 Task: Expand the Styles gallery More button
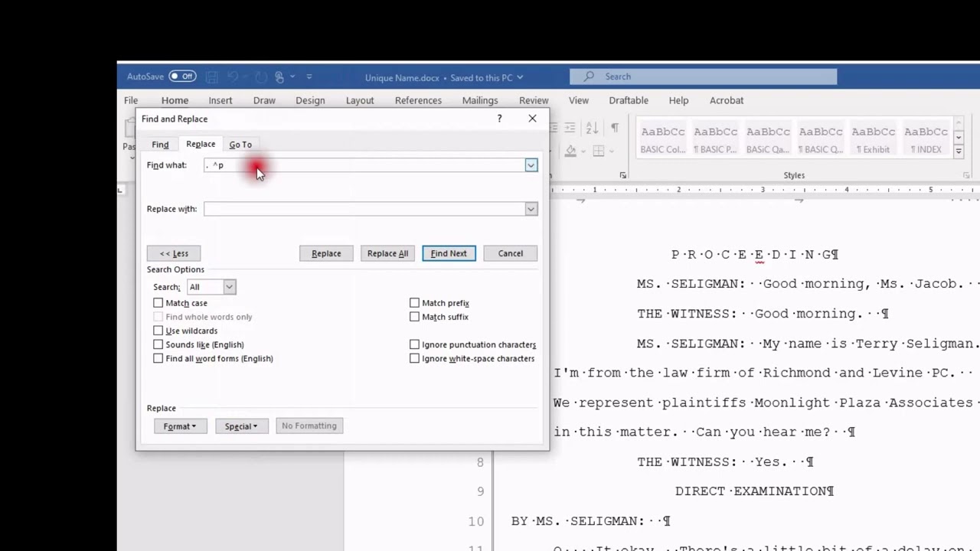click(x=959, y=152)
